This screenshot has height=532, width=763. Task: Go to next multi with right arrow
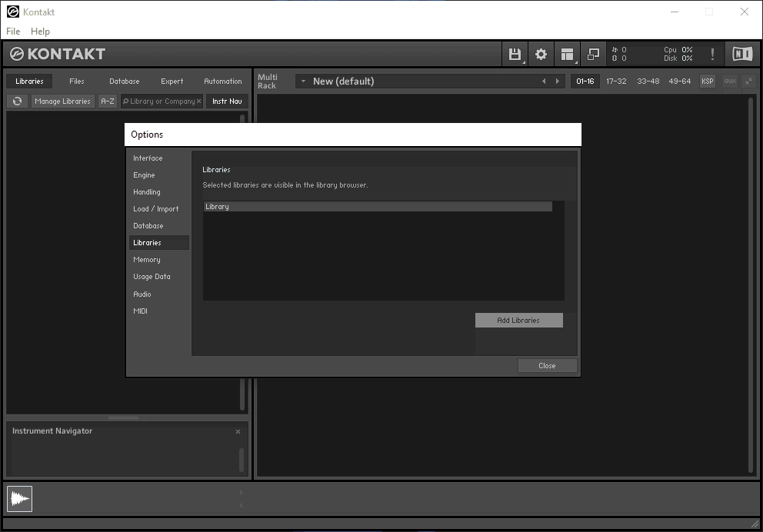pyautogui.click(x=558, y=81)
